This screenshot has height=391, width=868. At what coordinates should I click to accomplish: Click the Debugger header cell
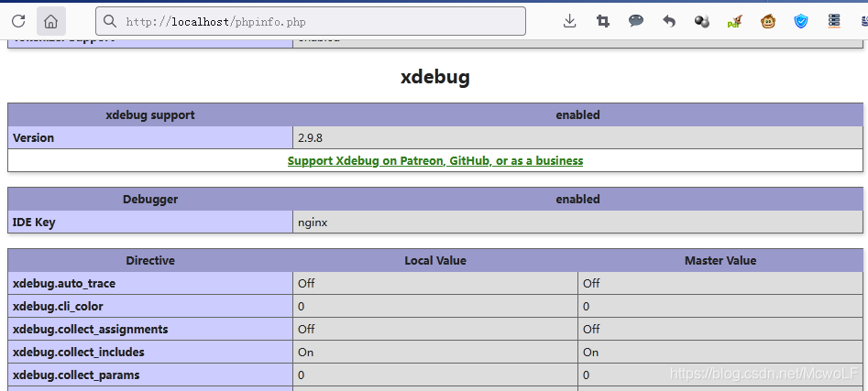click(150, 199)
